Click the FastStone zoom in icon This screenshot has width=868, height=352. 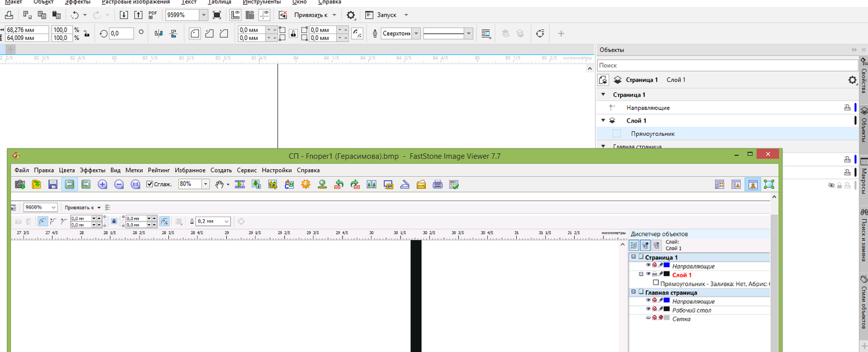tap(102, 184)
